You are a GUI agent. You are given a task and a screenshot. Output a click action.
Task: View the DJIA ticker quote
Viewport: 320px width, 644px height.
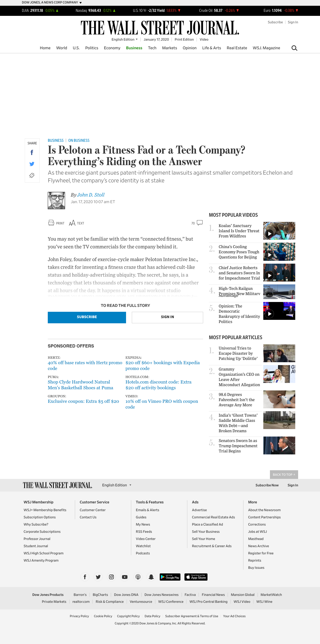click(x=40, y=10)
